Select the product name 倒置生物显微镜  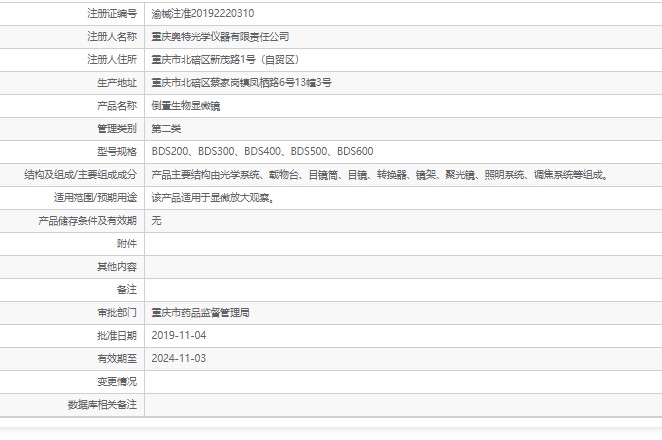186,106
